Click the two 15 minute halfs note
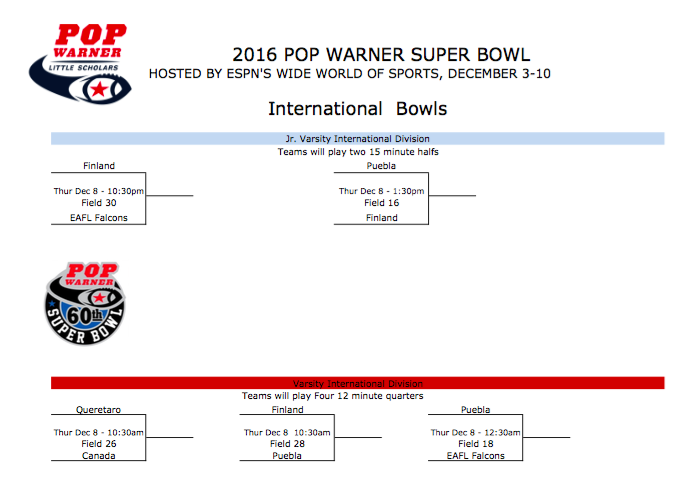 357,152
